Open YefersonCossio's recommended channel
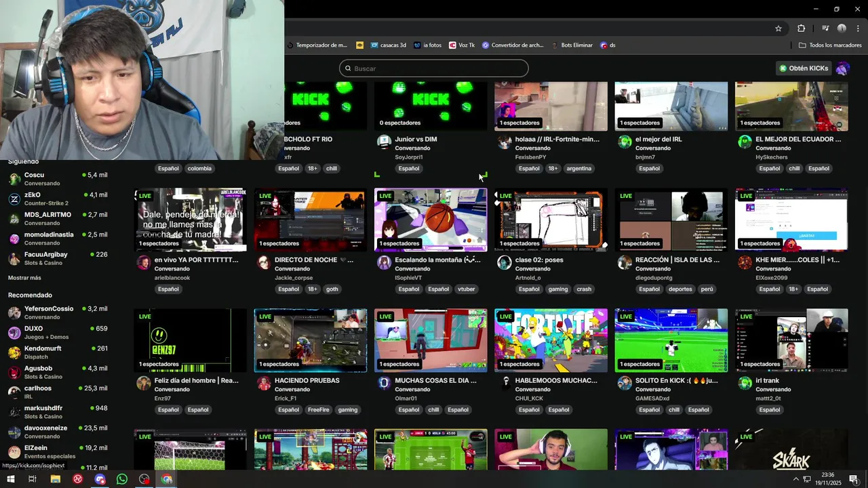The image size is (868, 488). pos(58,312)
